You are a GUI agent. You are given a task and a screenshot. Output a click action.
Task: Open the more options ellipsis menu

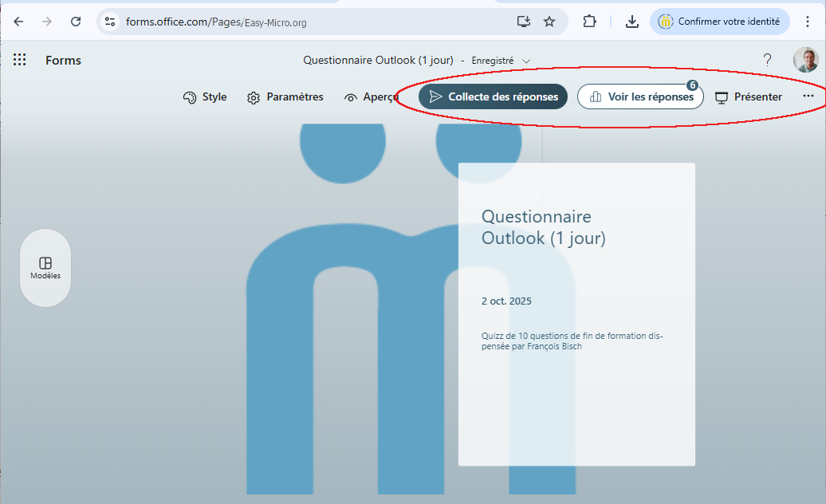[808, 96]
